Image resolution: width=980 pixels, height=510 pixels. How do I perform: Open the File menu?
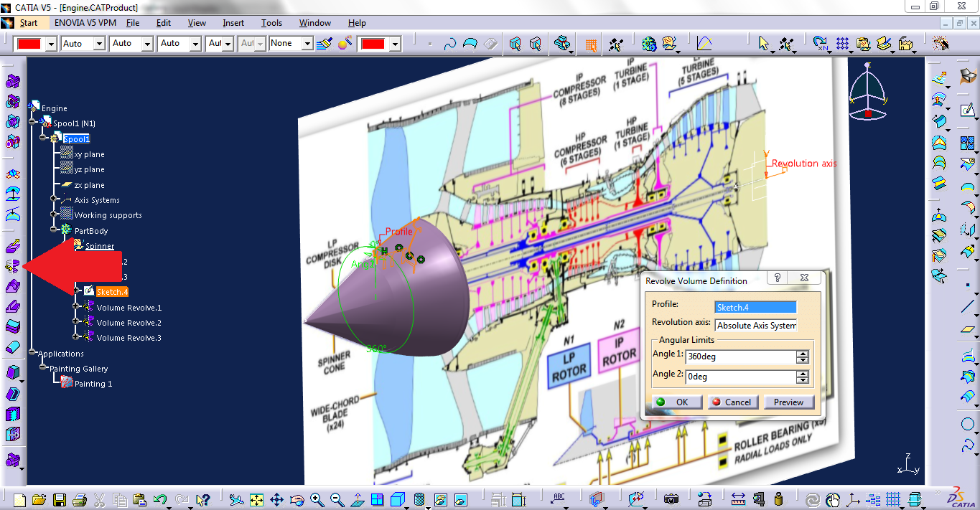pos(133,23)
